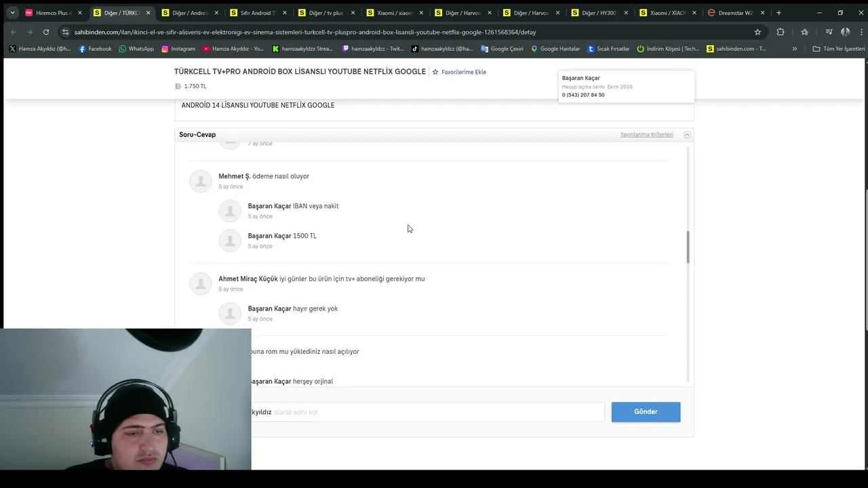Expand hidden bookmarks chevron
This screenshot has height=488, width=868.
click(x=795, y=49)
